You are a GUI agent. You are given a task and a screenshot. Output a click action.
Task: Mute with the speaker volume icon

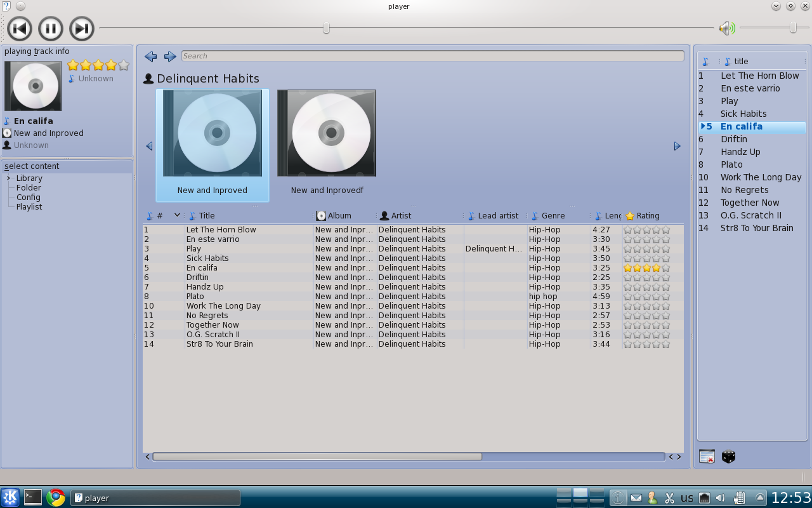[727, 28]
